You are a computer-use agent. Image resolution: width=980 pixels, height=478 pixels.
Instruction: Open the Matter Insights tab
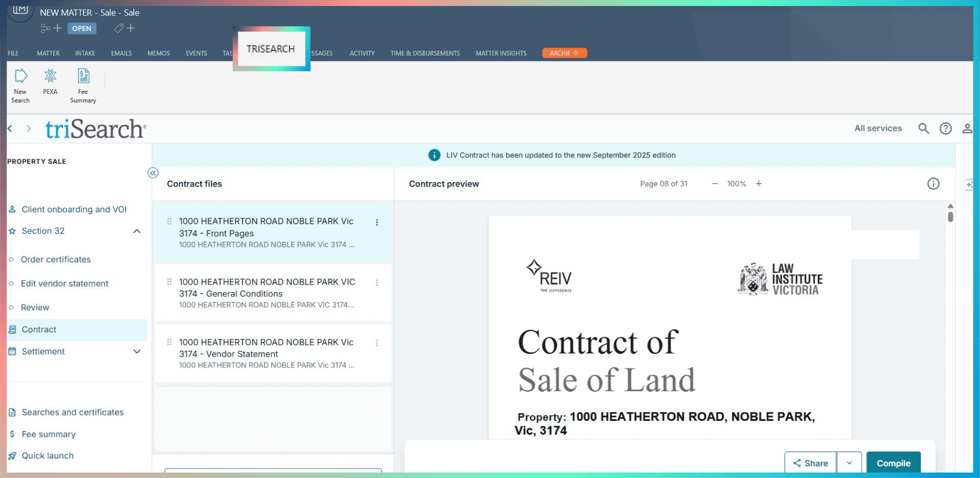[501, 53]
